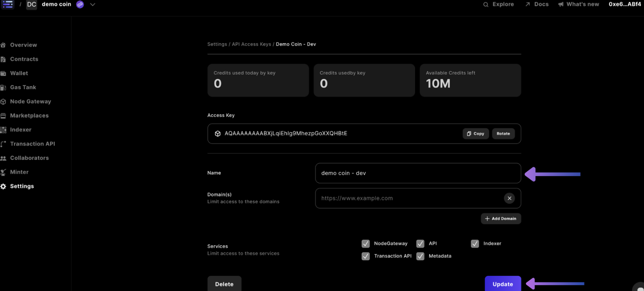Uncheck the NodeGateway service checkbox
Viewport: 644px width, 291px height.
365,244
